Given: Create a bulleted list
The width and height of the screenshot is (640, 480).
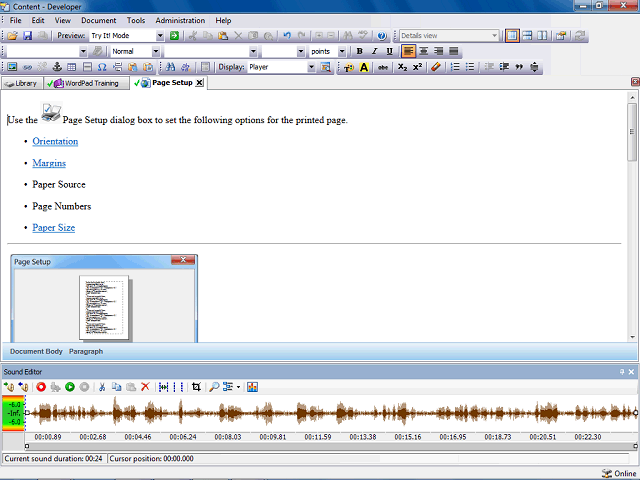Looking at the screenshot, I should click(470, 67).
